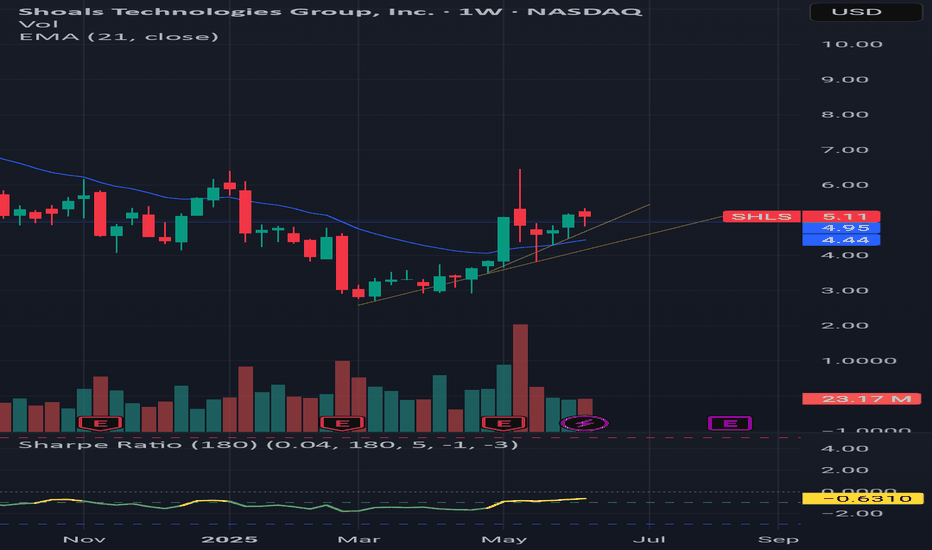The width and height of the screenshot is (932, 550).
Task: Click the 23.17 M volume value tag
Action: [x=862, y=398]
